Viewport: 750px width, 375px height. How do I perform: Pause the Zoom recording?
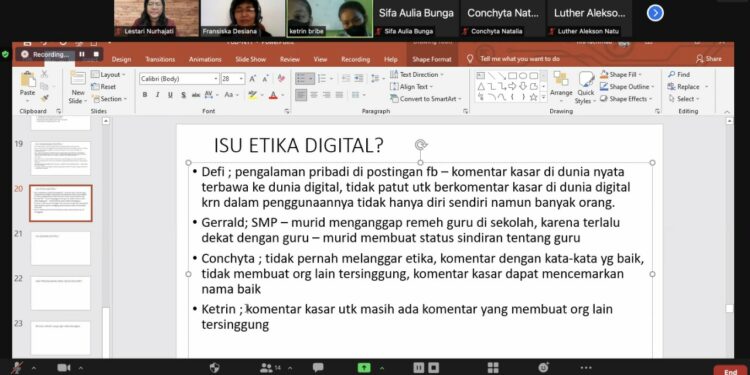point(82,55)
